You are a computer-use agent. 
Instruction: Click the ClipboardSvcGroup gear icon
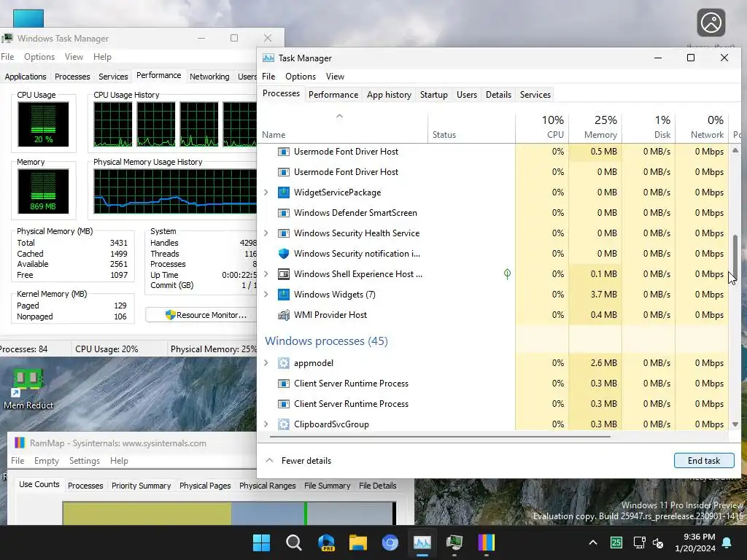click(x=284, y=424)
